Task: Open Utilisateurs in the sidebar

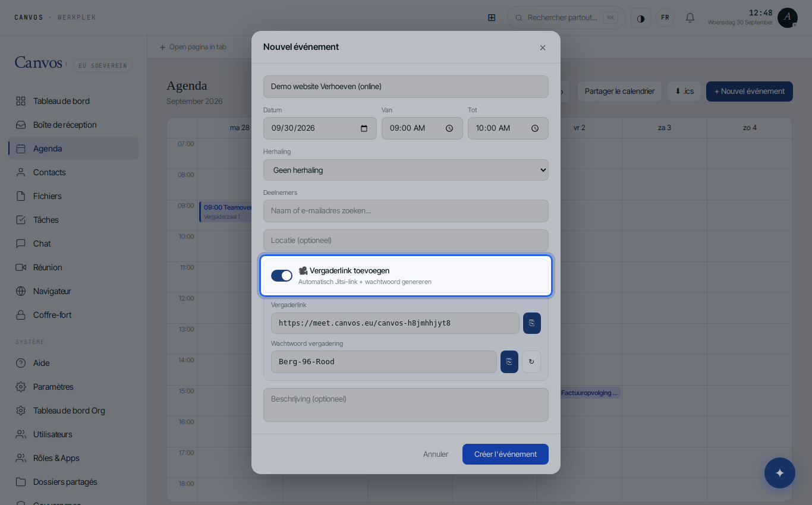Action: coord(74,434)
